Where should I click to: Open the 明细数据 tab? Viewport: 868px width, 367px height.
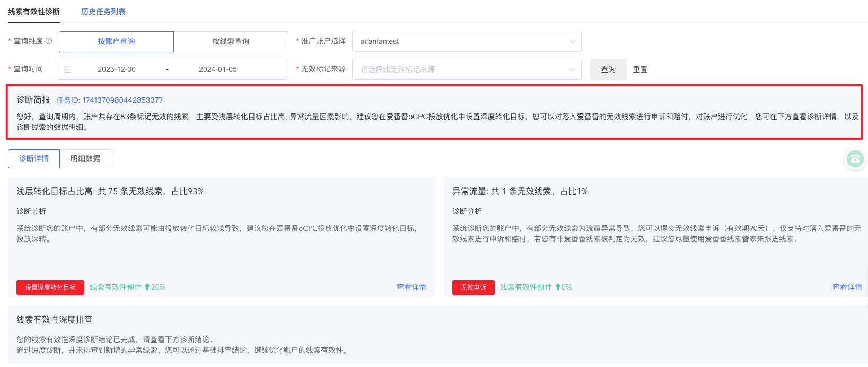(x=85, y=158)
